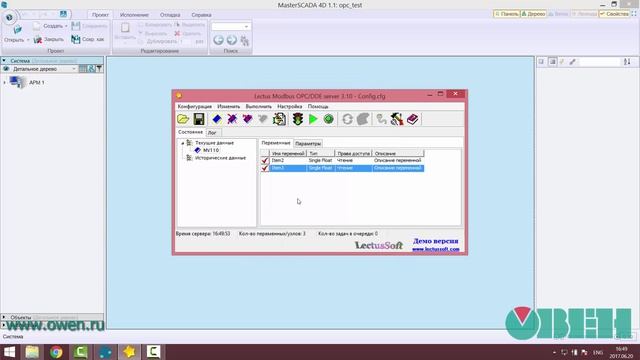Click blue quick-access icon in title toolbar

63,14
